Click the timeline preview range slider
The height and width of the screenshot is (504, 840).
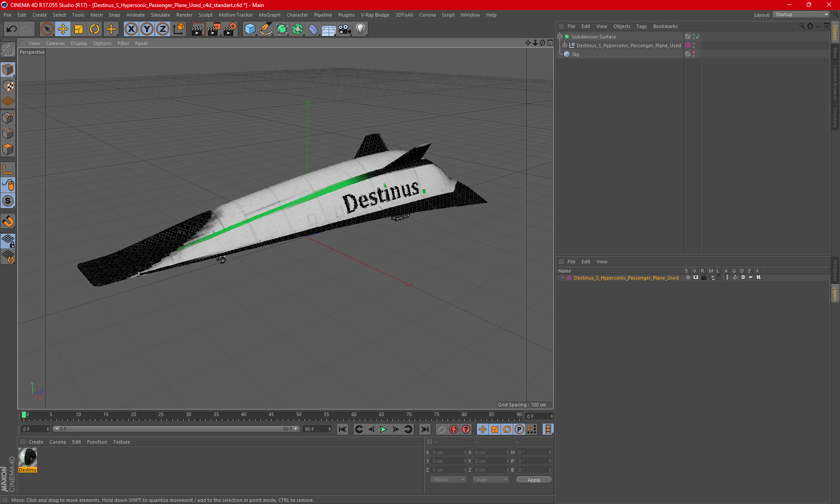(x=176, y=429)
